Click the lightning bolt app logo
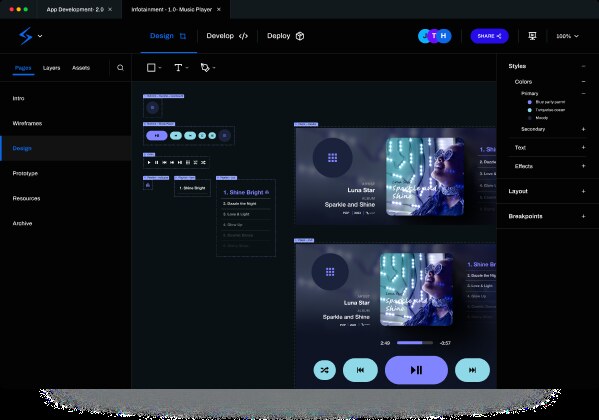Image resolution: width=599 pixels, height=420 pixels. click(x=26, y=36)
